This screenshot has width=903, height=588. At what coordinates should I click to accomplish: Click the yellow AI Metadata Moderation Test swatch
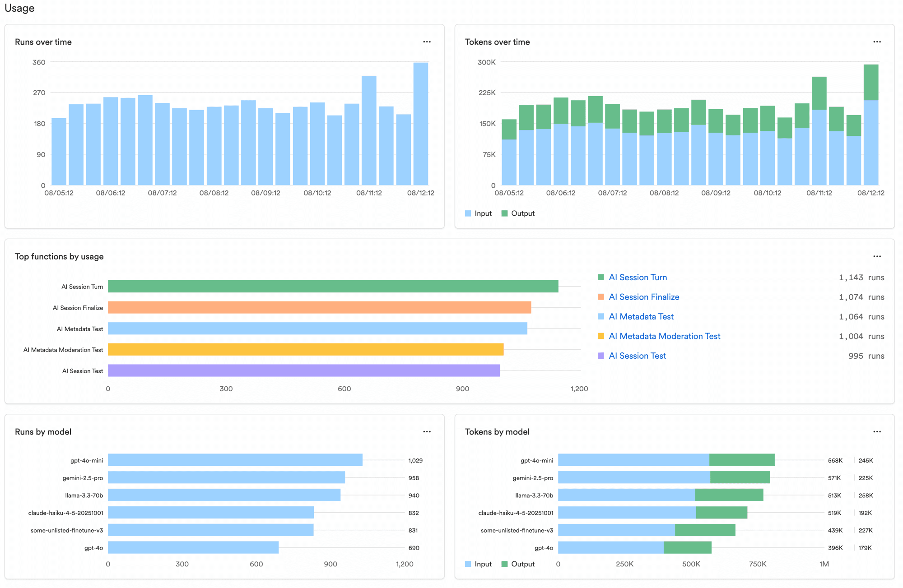coord(601,336)
